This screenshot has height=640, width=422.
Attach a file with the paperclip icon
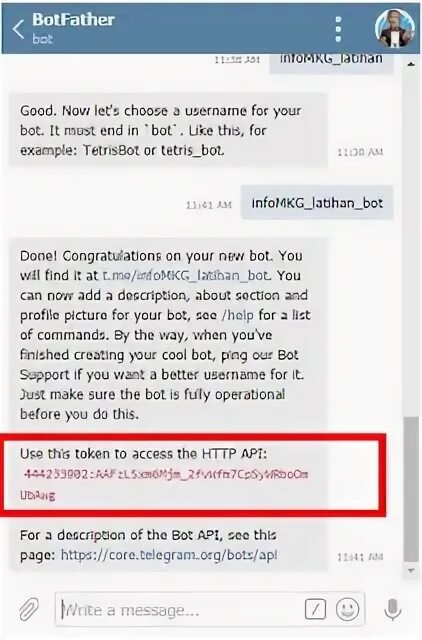29,609
